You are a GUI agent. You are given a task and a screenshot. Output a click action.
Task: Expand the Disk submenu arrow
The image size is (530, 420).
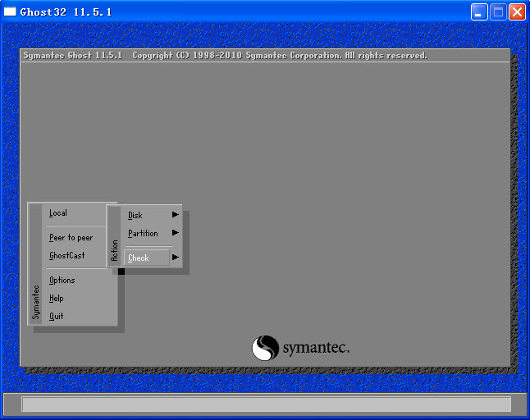(x=175, y=215)
